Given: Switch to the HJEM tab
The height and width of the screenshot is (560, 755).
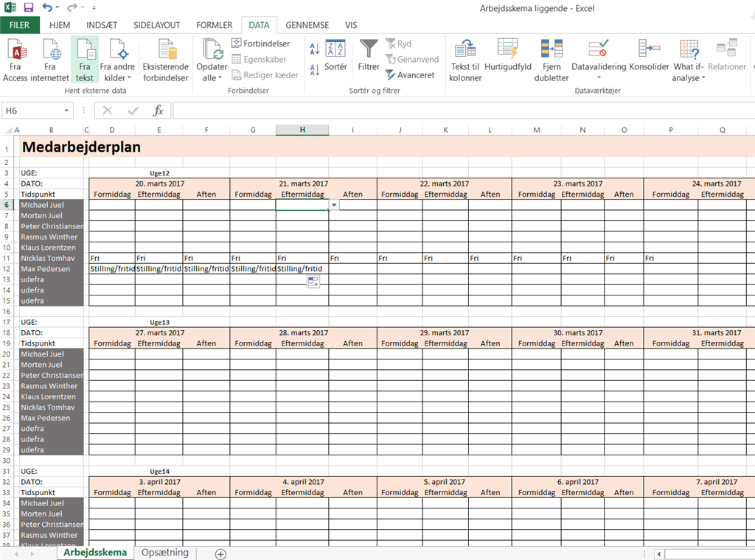Looking at the screenshot, I should [x=60, y=25].
